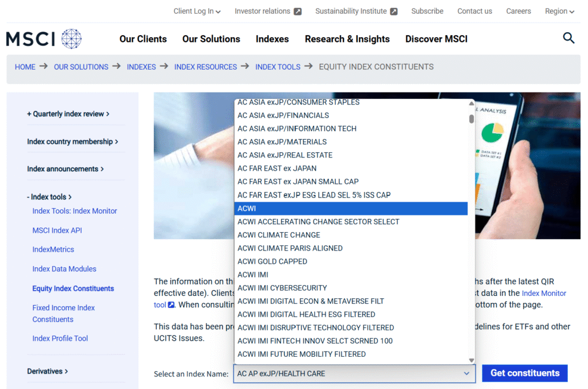The height and width of the screenshot is (389, 588).
Task: Open the Indexes menu
Action: coord(272,39)
